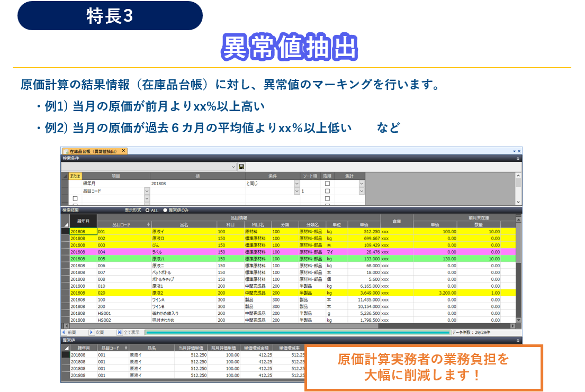Click the 当月評価単価 column header
The width and height of the screenshot is (585, 392).
pos(191,348)
